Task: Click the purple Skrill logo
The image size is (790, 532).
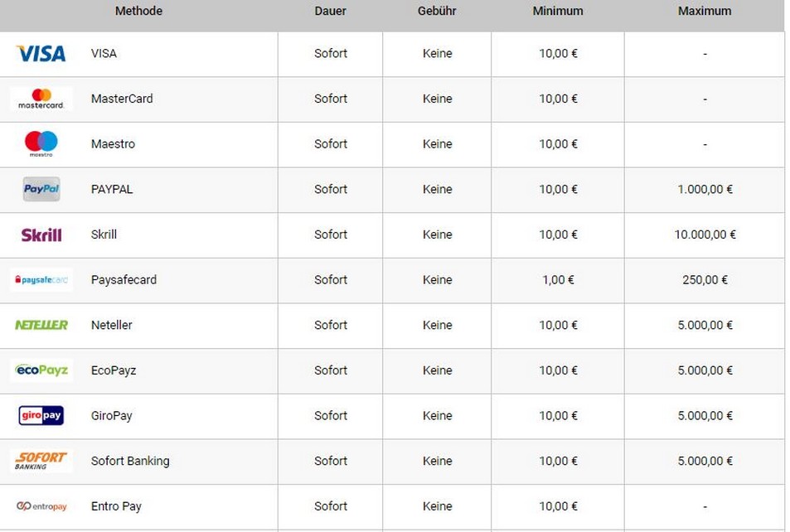Action: 41,235
